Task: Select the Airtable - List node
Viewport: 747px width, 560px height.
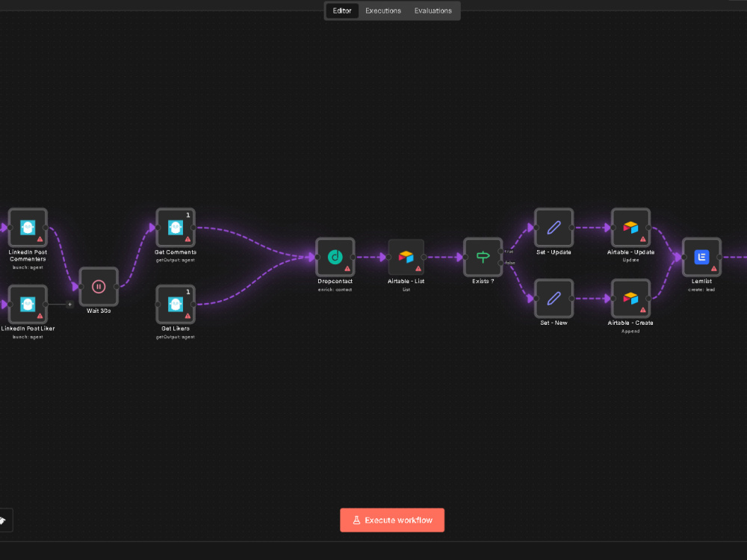Action: click(x=406, y=257)
